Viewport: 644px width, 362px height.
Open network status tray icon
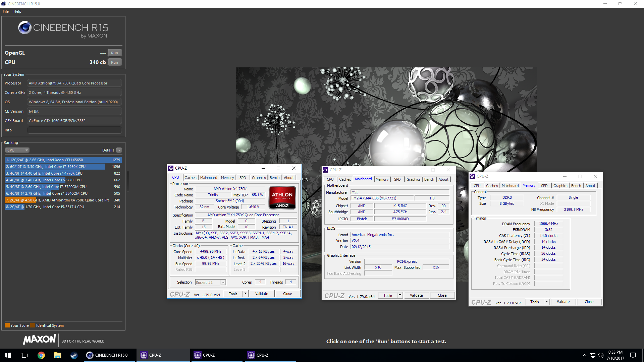pyautogui.click(x=593, y=355)
